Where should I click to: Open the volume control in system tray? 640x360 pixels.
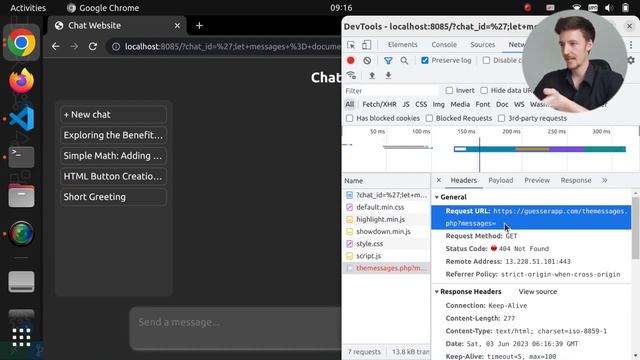click(609, 8)
